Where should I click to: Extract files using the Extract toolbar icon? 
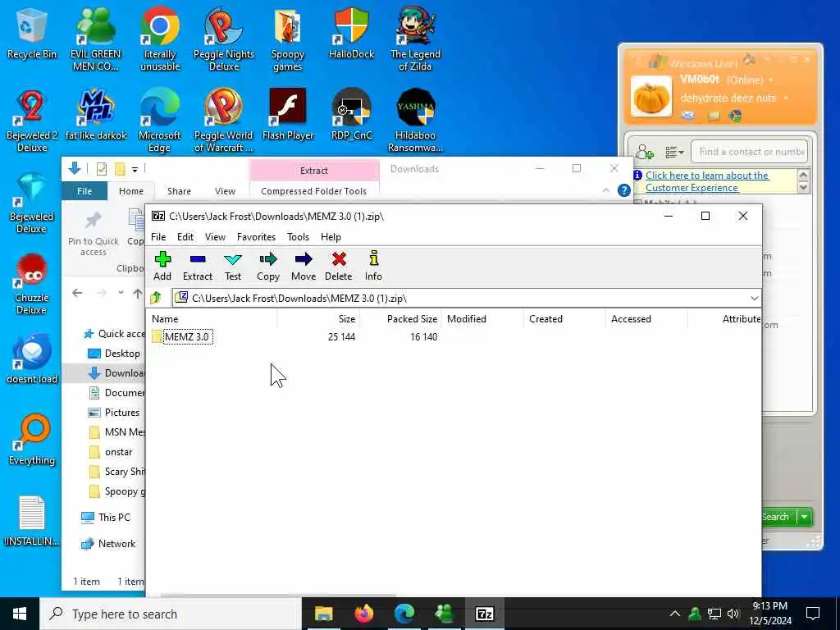[x=198, y=266]
